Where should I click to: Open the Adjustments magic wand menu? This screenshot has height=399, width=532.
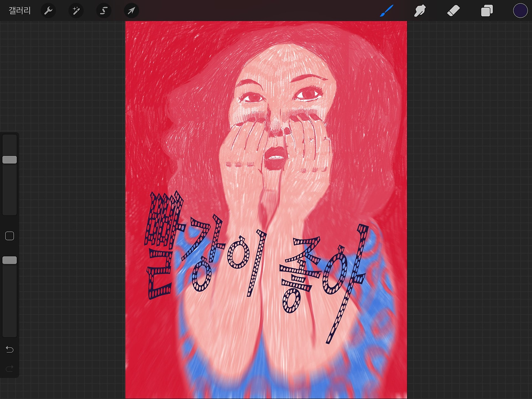tap(76, 10)
